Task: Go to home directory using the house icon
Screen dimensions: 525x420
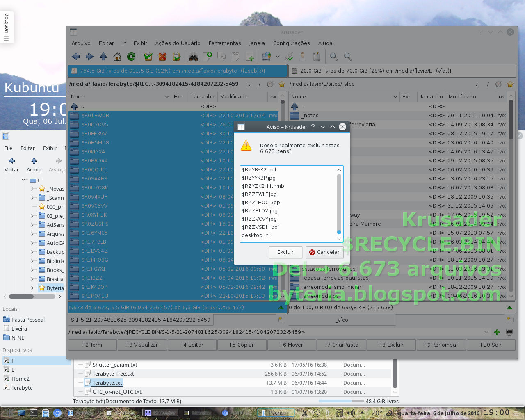Action: coord(117,57)
